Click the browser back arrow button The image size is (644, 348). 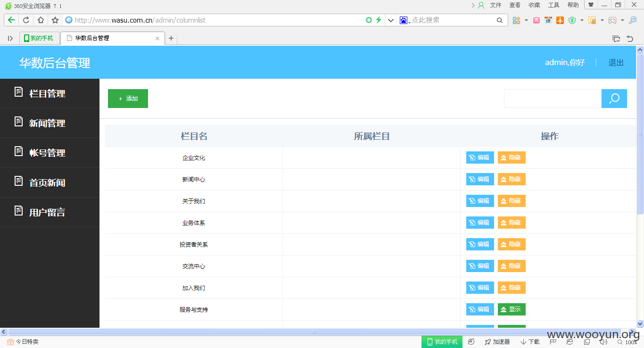click(11, 20)
